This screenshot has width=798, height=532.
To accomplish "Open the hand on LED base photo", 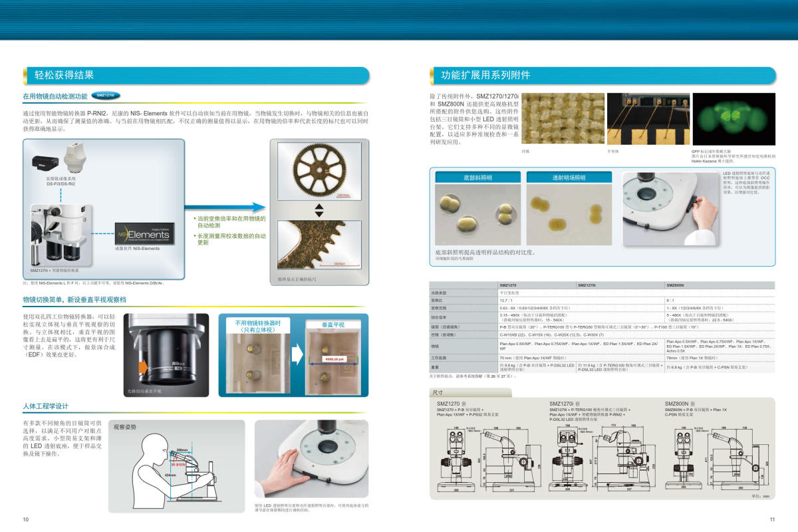I will [312, 459].
